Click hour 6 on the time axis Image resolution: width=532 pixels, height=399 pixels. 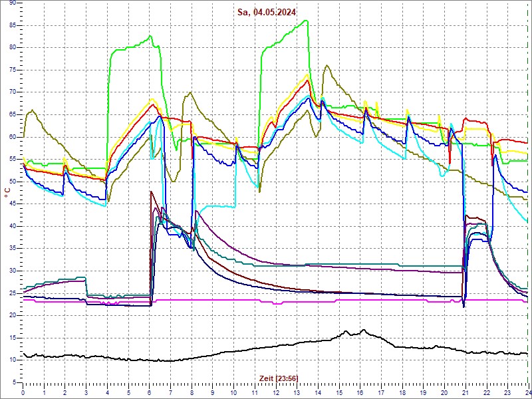pos(149,392)
